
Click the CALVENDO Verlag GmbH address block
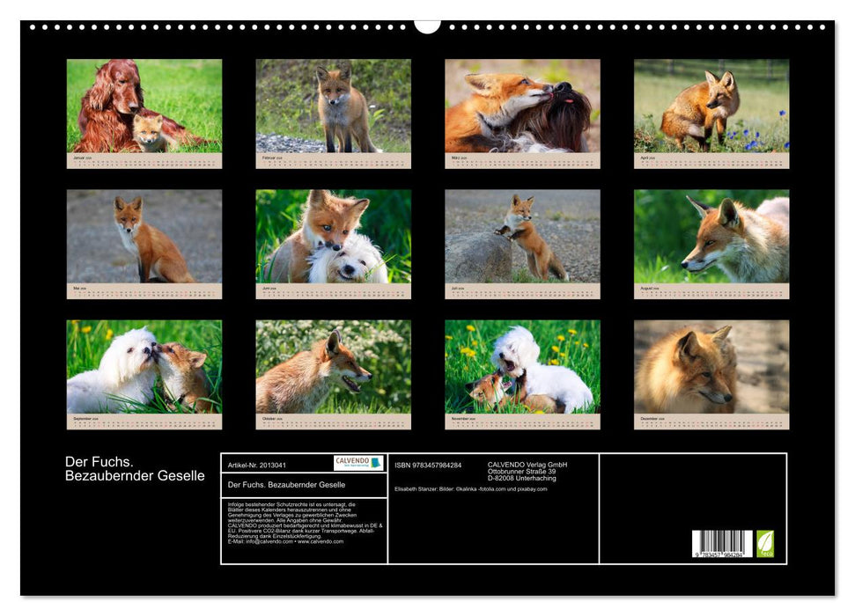pos(527,471)
